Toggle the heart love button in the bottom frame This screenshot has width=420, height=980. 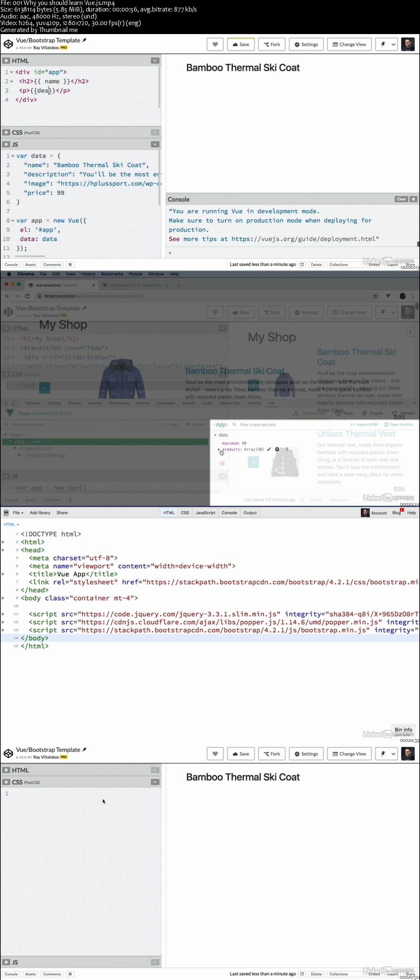tap(215, 754)
